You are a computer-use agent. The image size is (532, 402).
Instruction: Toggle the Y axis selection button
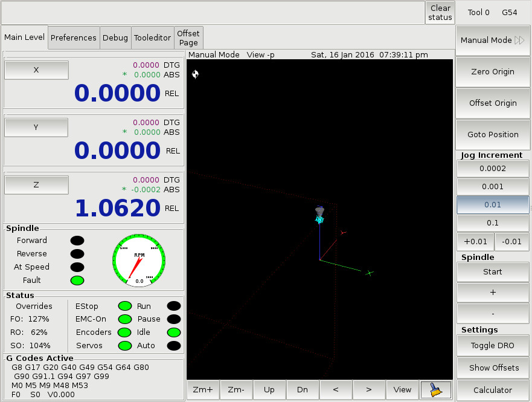(x=36, y=128)
